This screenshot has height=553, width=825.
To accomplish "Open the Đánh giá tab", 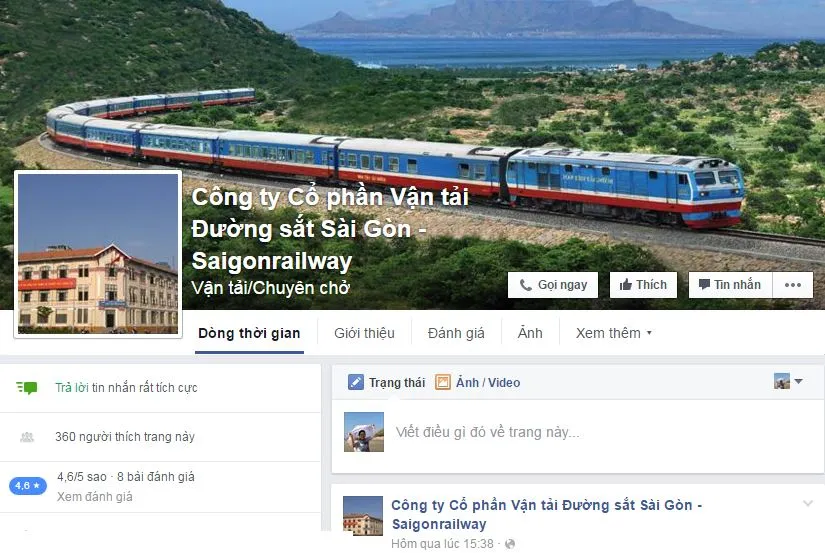I will click(456, 333).
